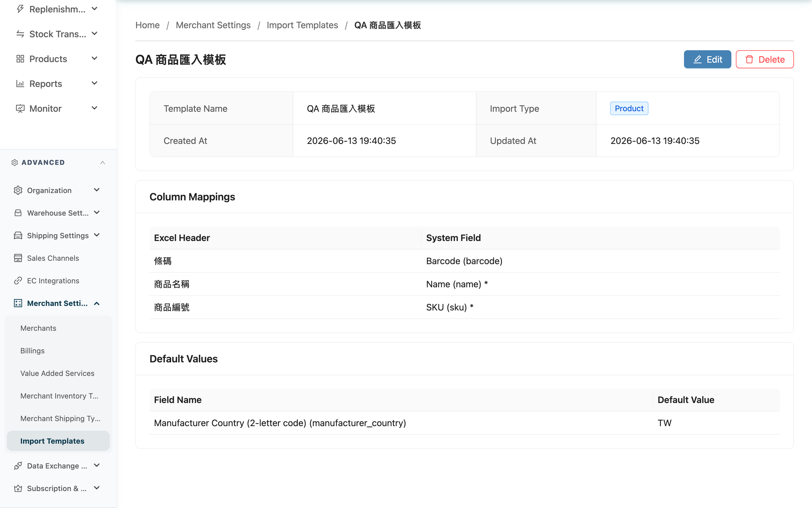Click the Created At timestamp value
812x508 pixels.
pos(351,141)
